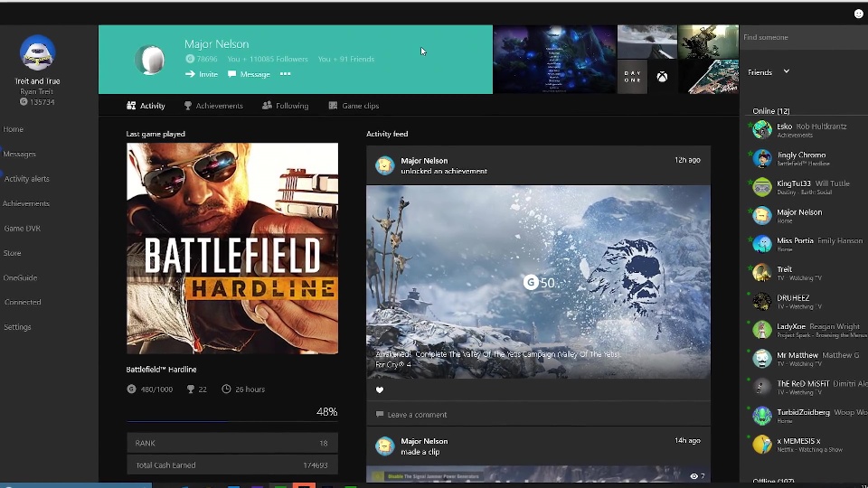Click the RANK 18 stat row
This screenshot has height=488, width=868.
[x=232, y=443]
